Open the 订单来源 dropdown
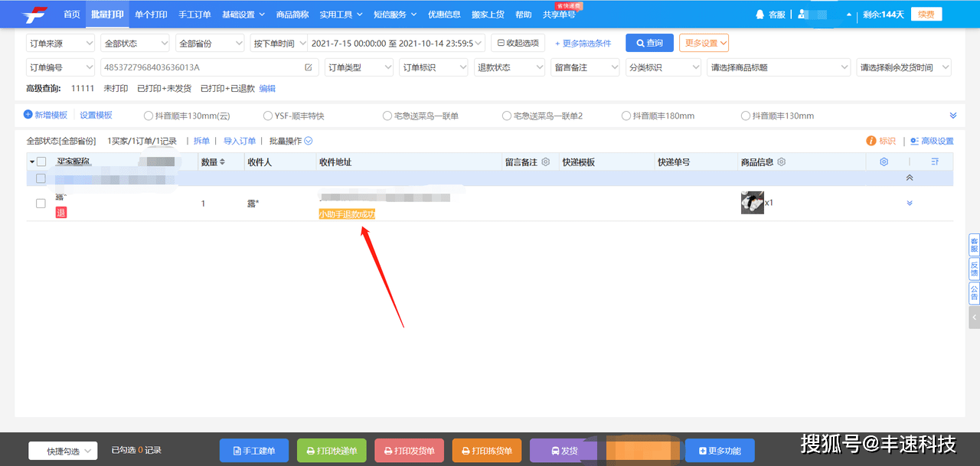Screen dimensions: 980x466 [60, 44]
